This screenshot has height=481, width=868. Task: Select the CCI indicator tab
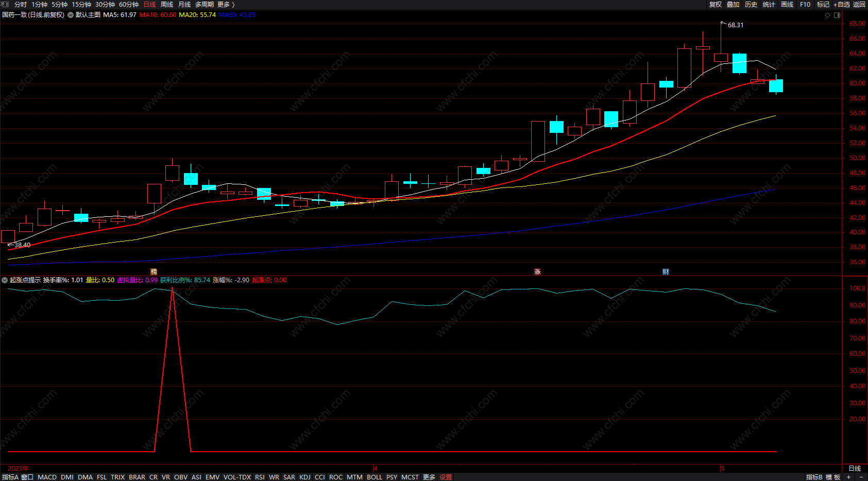coord(320,477)
